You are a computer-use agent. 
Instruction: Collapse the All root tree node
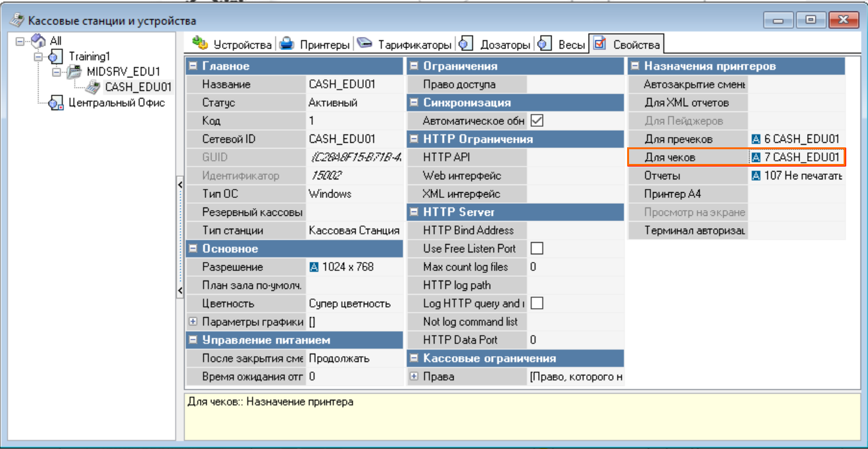19,41
